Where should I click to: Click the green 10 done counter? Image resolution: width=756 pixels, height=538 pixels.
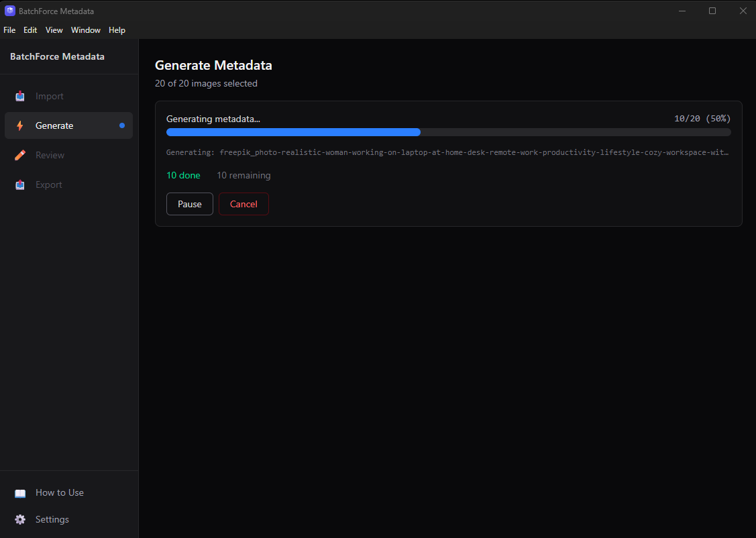pyautogui.click(x=183, y=175)
